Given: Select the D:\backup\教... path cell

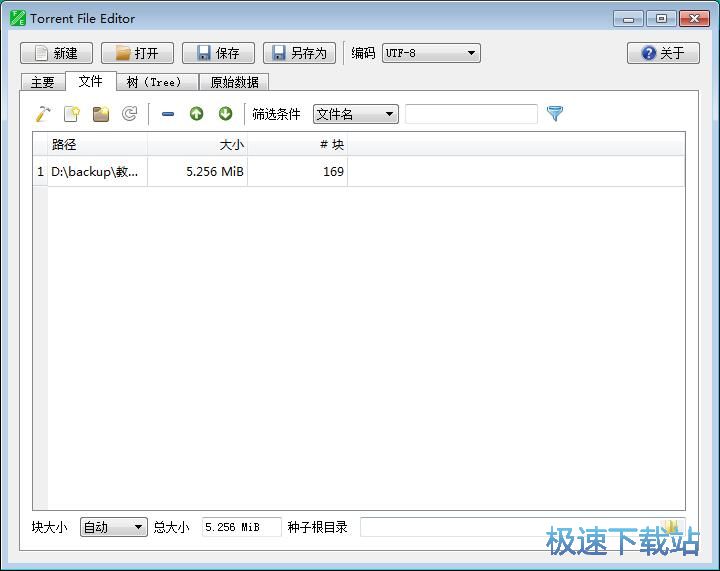Looking at the screenshot, I should (97, 172).
